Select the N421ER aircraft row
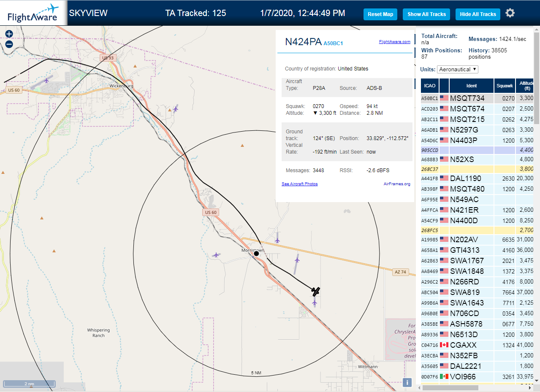This screenshot has width=540, height=392. pyautogui.click(x=477, y=210)
